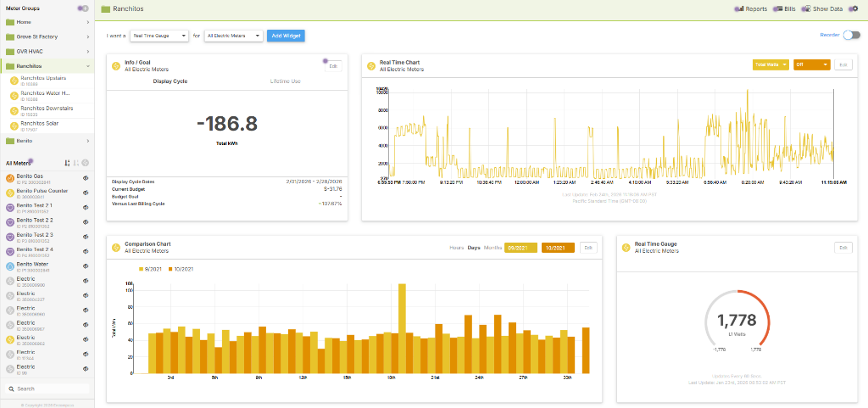Click the Ranchitos Upstairs meter bolt icon
Image resolution: width=868 pixels, height=408 pixels.
15,81
